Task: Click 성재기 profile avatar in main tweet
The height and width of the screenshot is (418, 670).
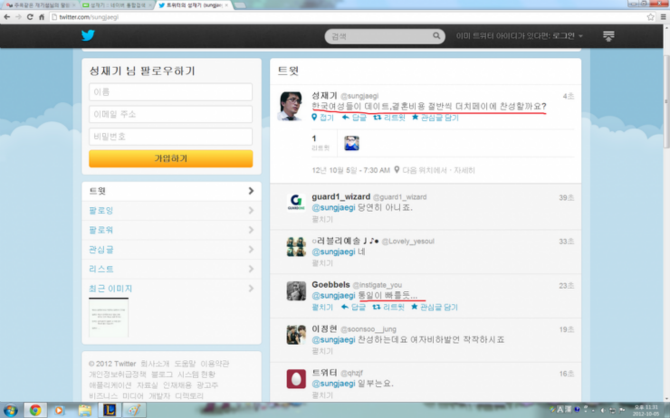Action: (x=291, y=106)
